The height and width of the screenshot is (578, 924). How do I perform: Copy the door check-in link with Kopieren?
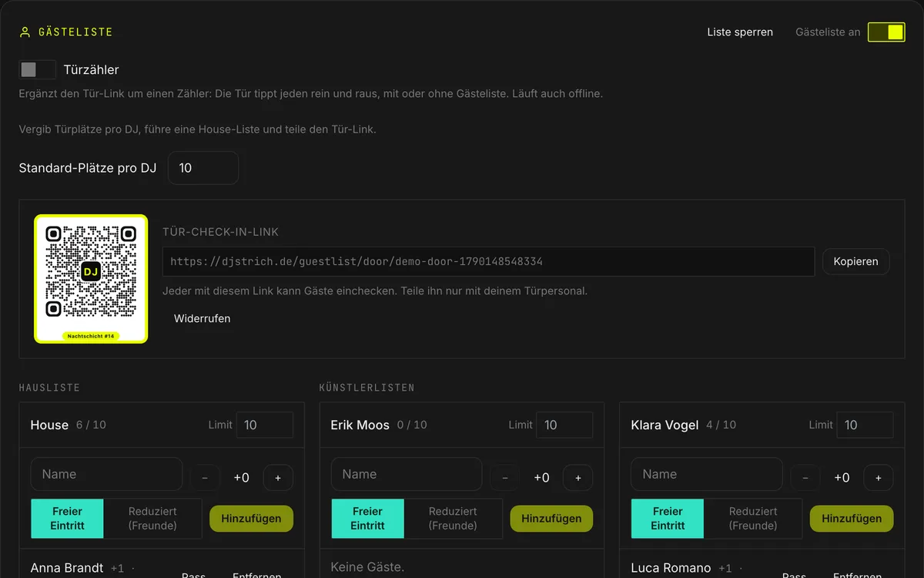tap(855, 261)
